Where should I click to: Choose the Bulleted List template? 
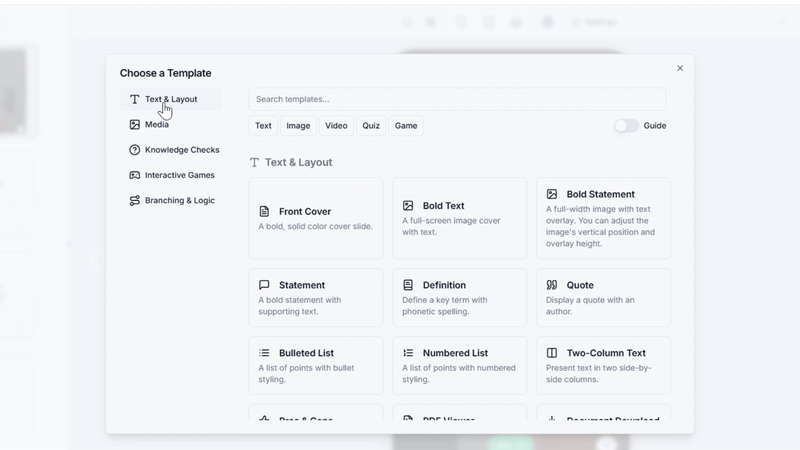tap(316, 365)
